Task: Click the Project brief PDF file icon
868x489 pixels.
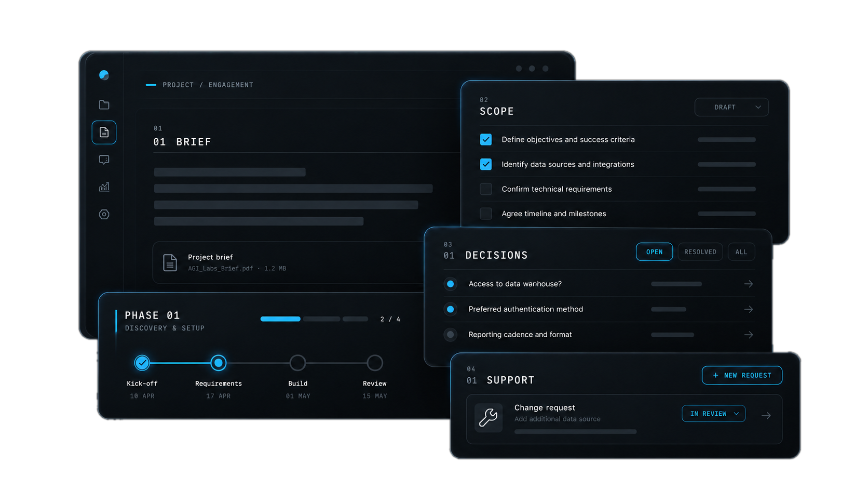Action: 170,263
